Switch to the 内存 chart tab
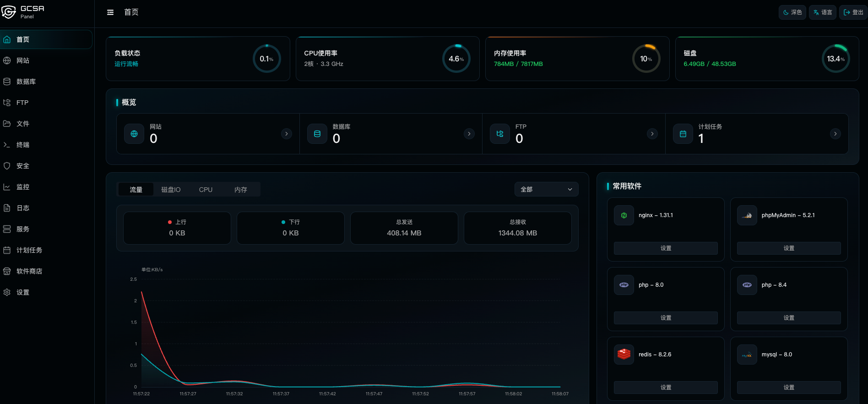868x404 pixels. [x=241, y=190]
